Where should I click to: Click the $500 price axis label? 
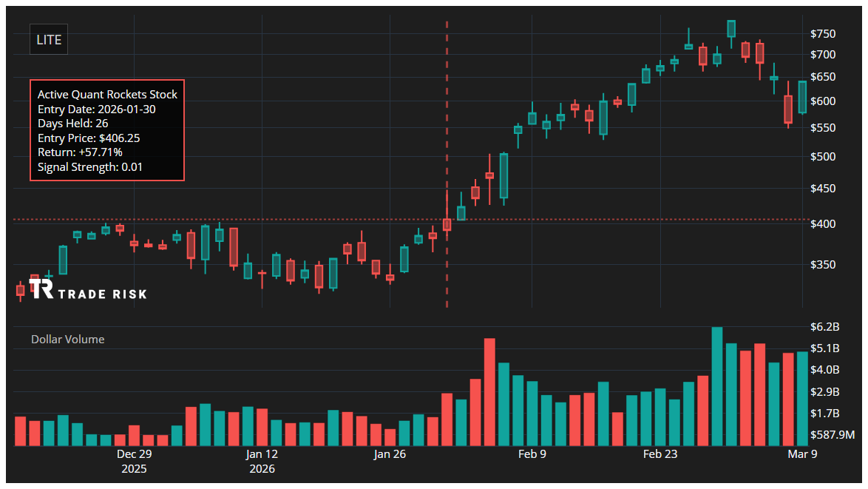pyautogui.click(x=823, y=157)
